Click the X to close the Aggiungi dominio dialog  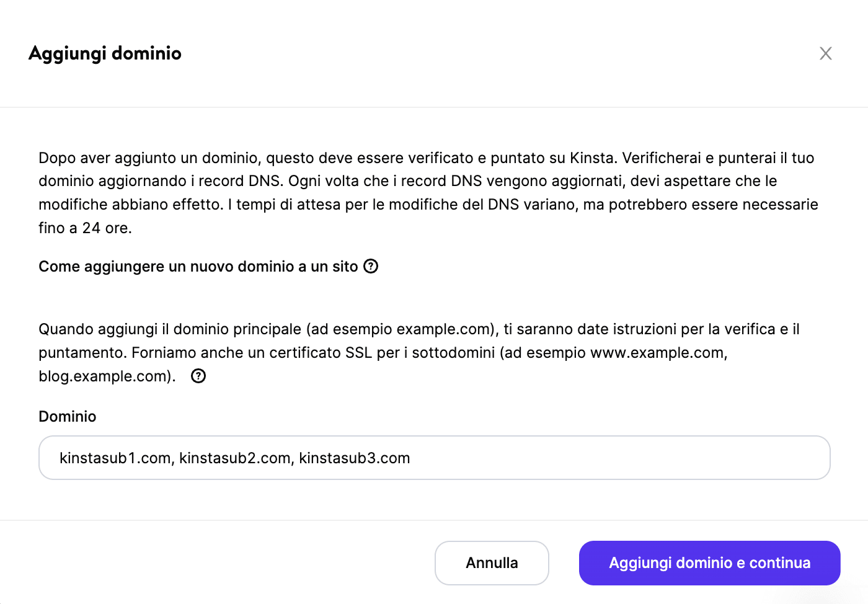tap(826, 53)
